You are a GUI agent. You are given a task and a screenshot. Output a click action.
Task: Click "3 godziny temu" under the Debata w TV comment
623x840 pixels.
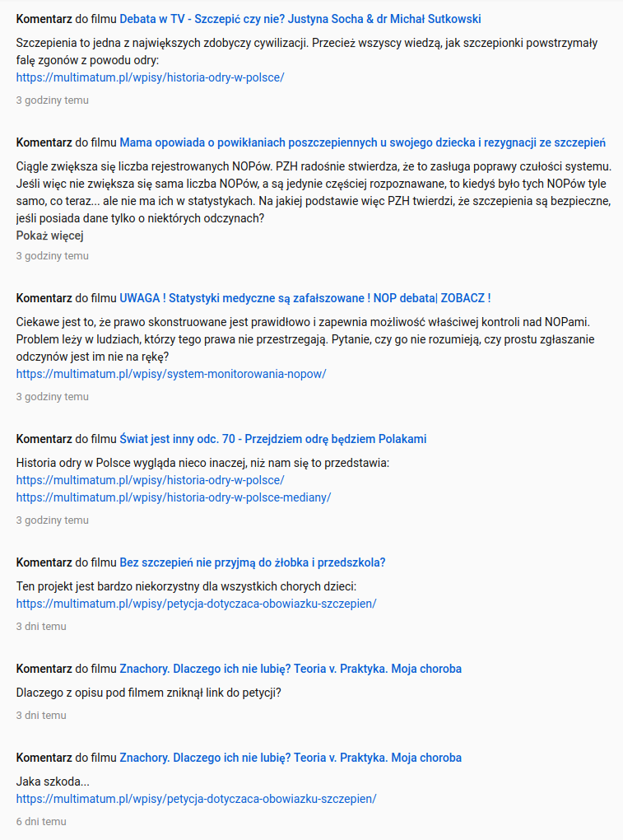tap(52, 100)
